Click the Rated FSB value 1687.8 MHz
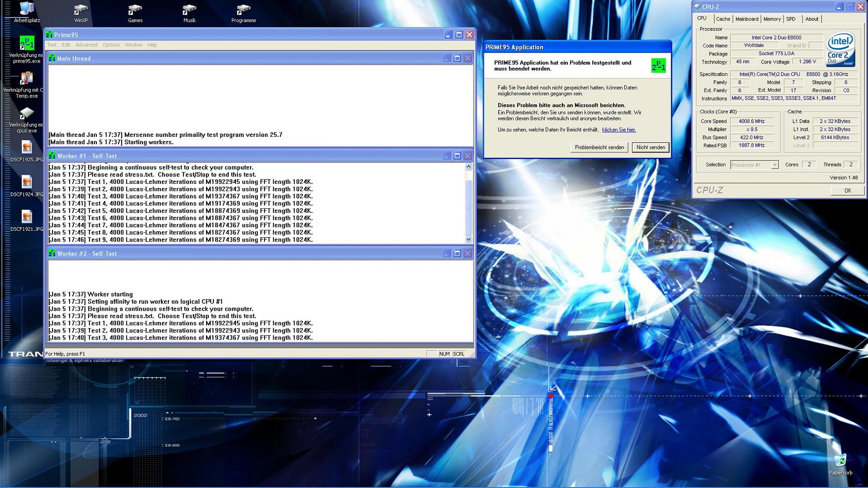Image resolution: width=868 pixels, height=488 pixels. tap(751, 146)
